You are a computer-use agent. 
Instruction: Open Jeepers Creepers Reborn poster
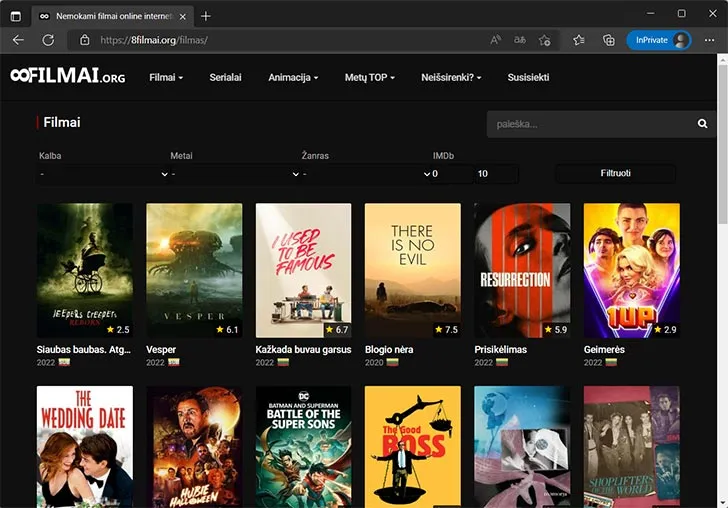pos(85,270)
